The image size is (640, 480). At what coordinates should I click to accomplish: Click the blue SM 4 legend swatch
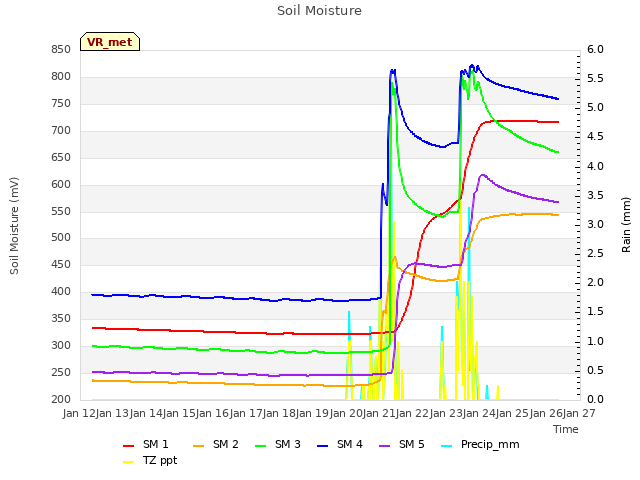click(x=322, y=446)
